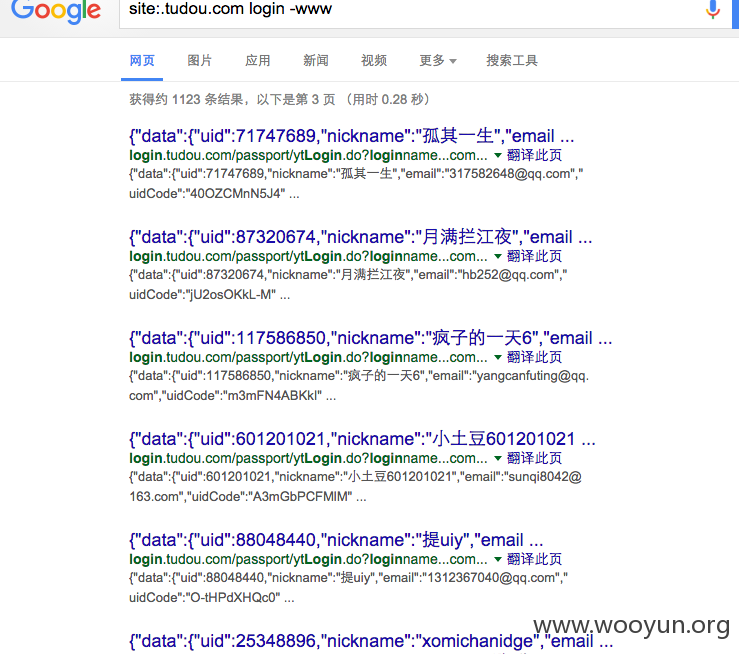Image resolution: width=739 pixels, height=654 pixels.
Task: Open result titled uid 71747689 孤其一生
Action: (352, 136)
